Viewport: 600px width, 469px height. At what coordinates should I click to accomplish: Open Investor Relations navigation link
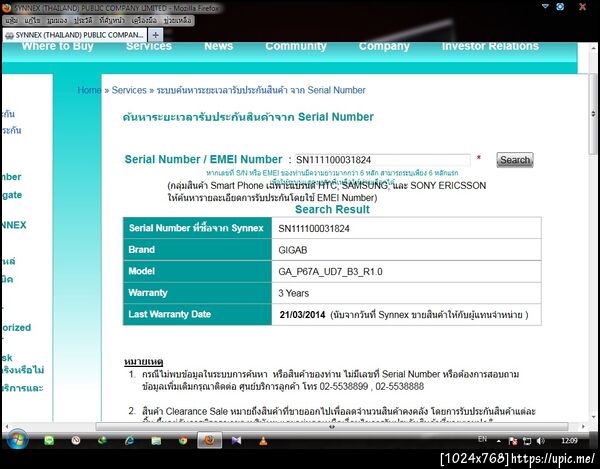(490, 46)
